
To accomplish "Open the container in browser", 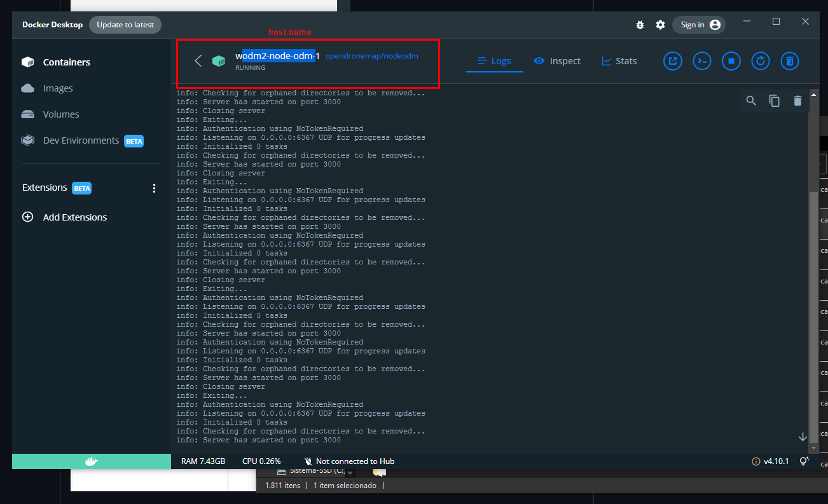I will [x=673, y=60].
